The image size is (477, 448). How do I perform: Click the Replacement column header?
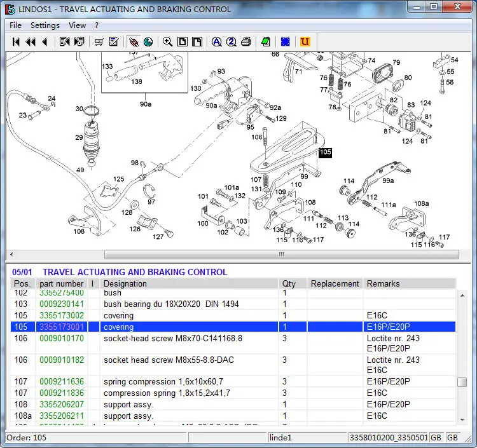pos(335,283)
